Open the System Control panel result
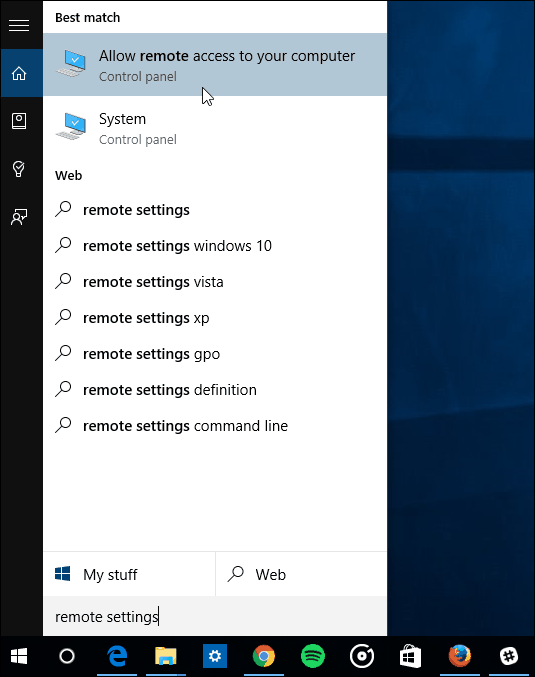Viewport: 535px width, 677px height. (215, 128)
